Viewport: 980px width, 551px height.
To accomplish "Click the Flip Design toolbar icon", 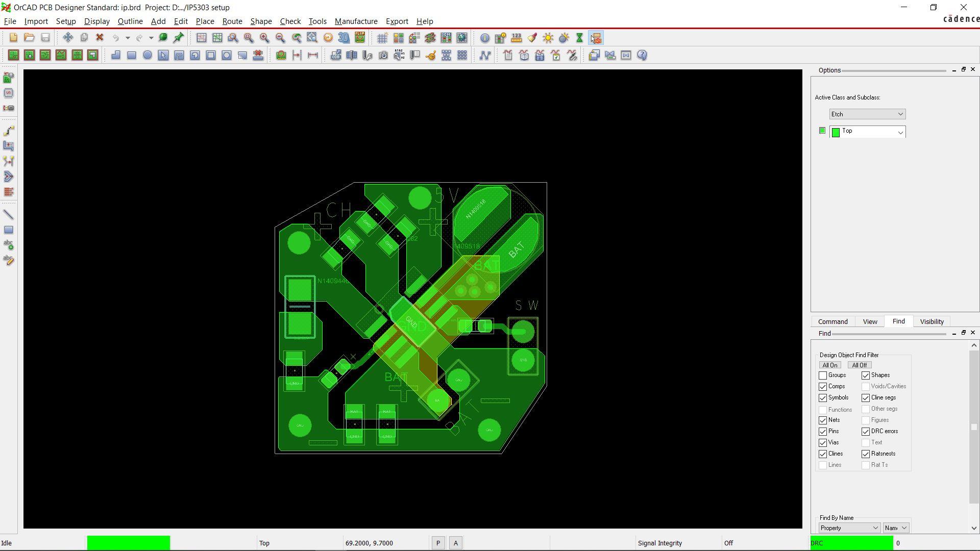I will coord(360,38).
